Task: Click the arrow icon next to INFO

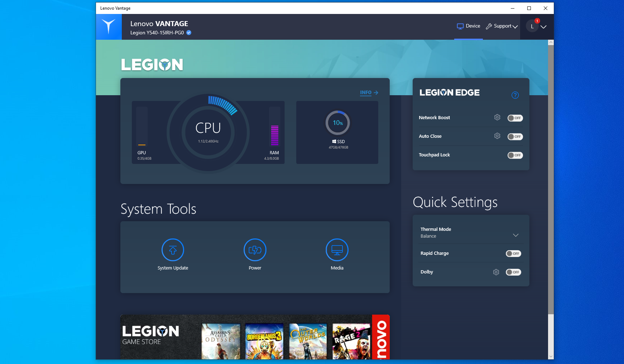Action: pyautogui.click(x=376, y=93)
